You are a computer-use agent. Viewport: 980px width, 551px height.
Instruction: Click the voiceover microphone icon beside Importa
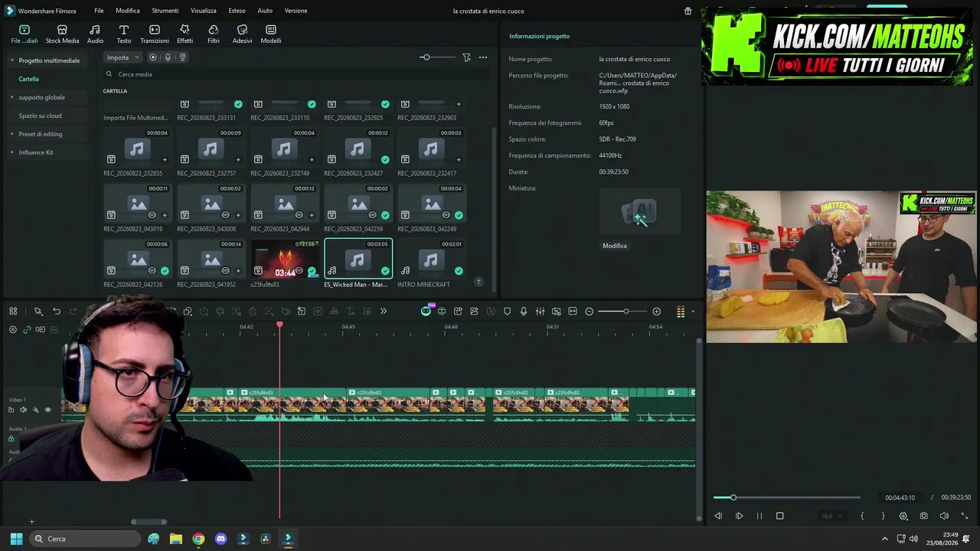168,57
